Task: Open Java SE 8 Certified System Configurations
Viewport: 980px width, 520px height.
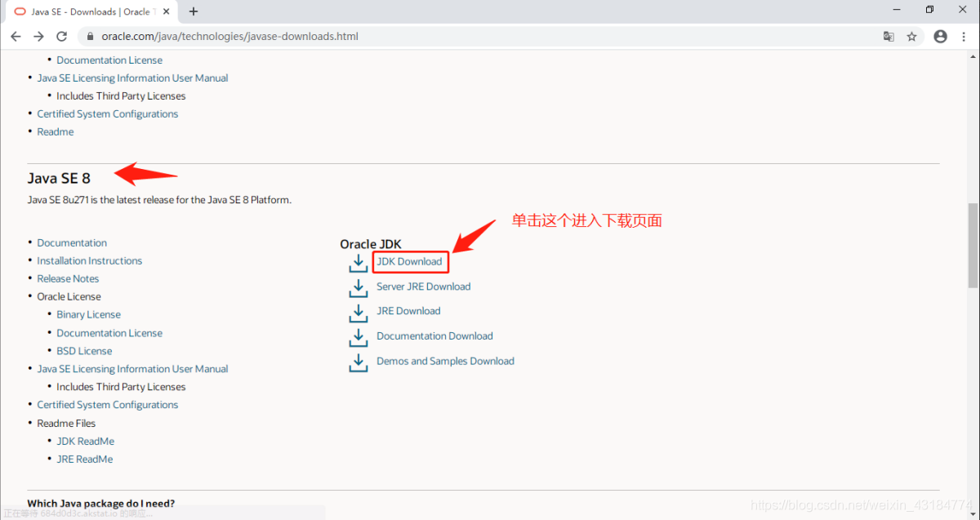Action: click(107, 405)
